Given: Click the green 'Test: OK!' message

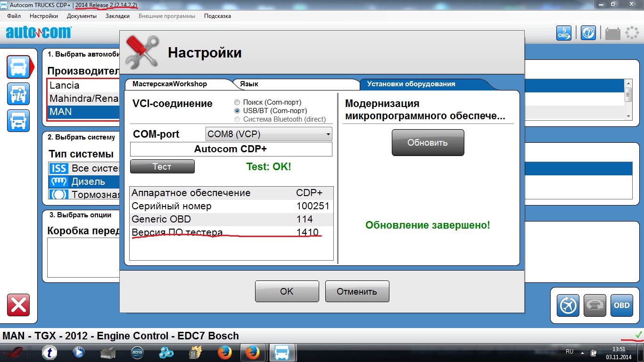Looking at the screenshot, I should coord(269,166).
